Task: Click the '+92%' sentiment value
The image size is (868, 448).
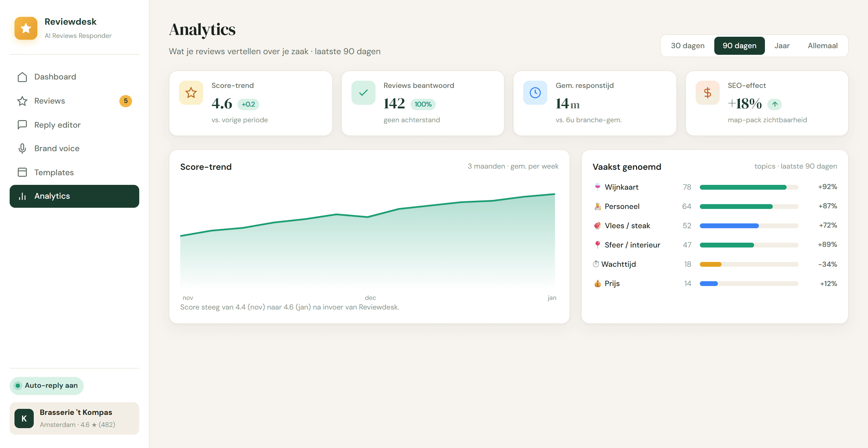Action: pos(827,187)
